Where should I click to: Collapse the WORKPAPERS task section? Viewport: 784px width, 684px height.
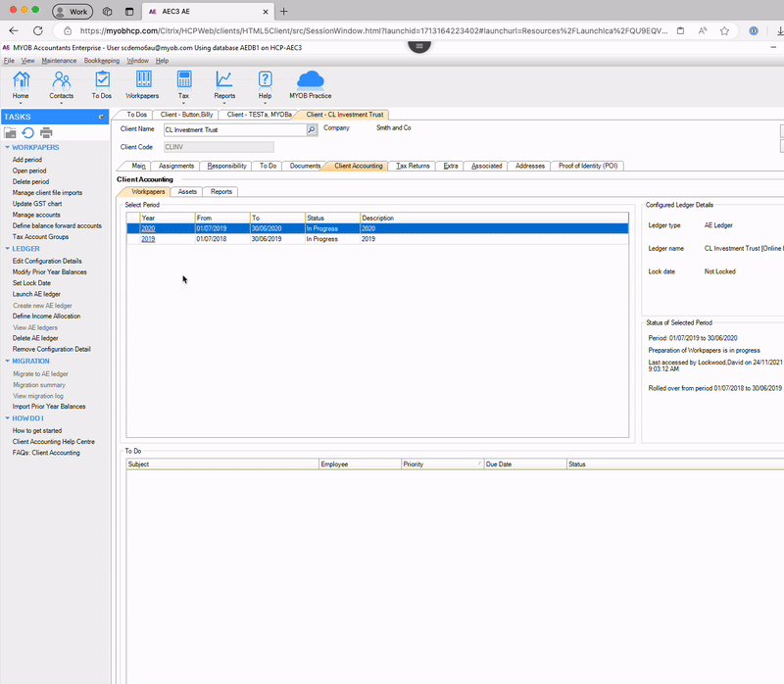(x=6, y=148)
